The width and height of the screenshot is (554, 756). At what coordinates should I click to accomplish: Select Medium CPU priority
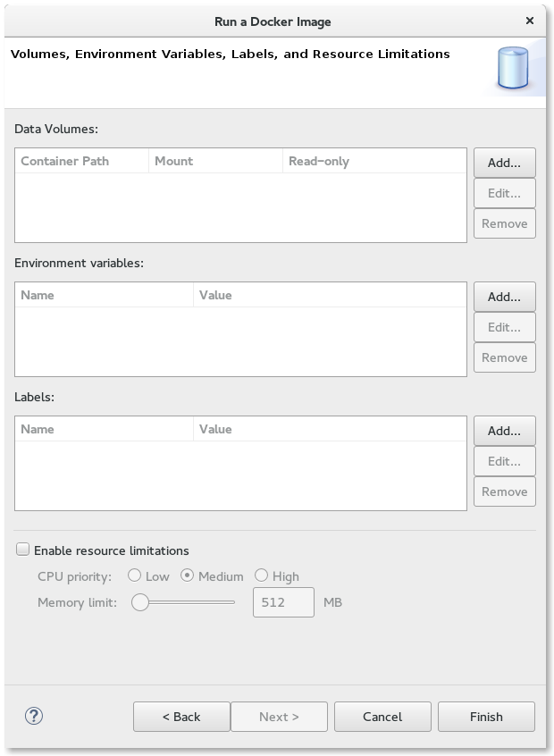point(187,575)
